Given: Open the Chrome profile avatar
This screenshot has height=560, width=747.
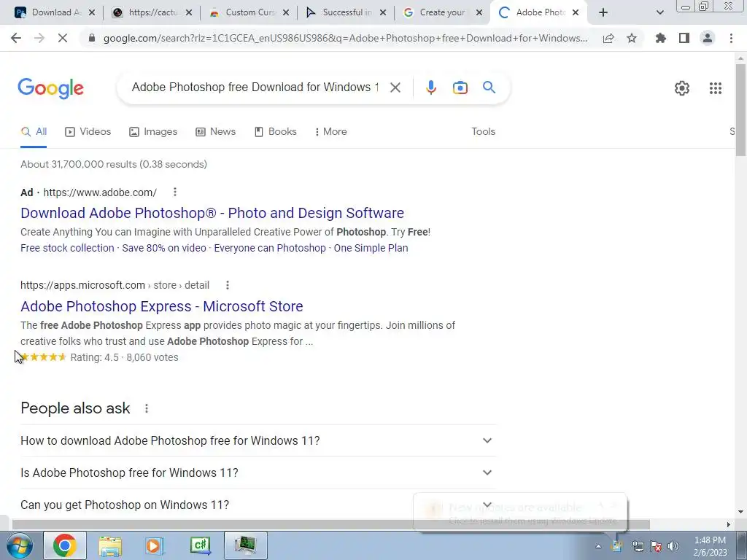Looking at the screenshot, I should [x=708, y=38].
